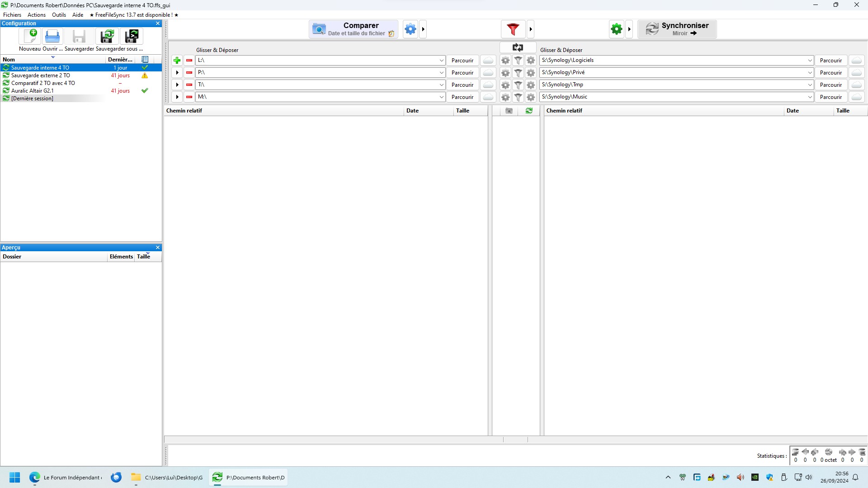
Task: Remove the M:\ folder pair
Action: (x=189, y=97)
